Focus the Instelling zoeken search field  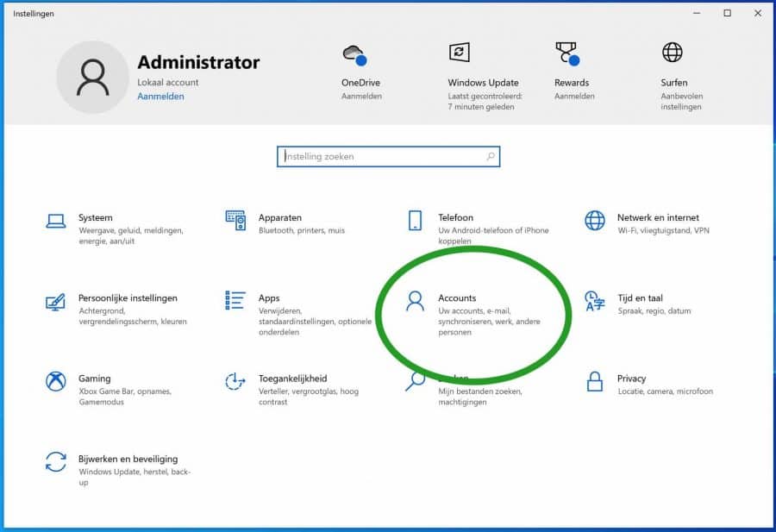tap(389, 156)
